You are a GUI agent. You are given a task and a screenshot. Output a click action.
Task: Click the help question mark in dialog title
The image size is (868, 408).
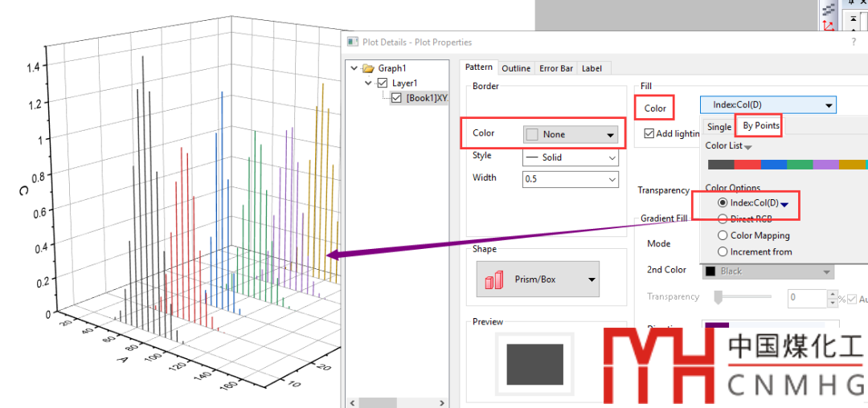click(x=854, y=42)
